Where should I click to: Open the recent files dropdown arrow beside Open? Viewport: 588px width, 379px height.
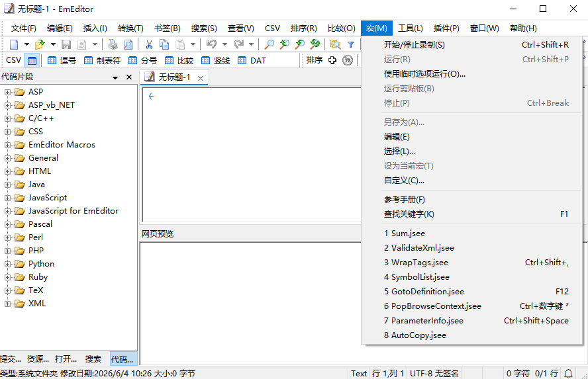click(53, 44)
